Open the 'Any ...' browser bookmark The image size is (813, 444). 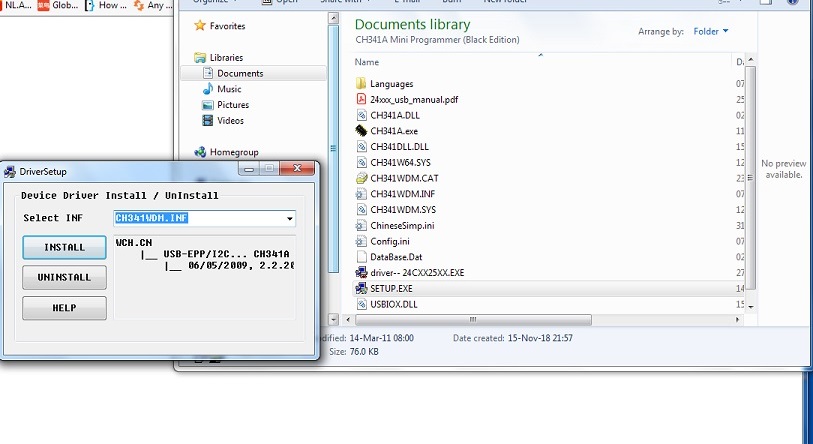152,5
